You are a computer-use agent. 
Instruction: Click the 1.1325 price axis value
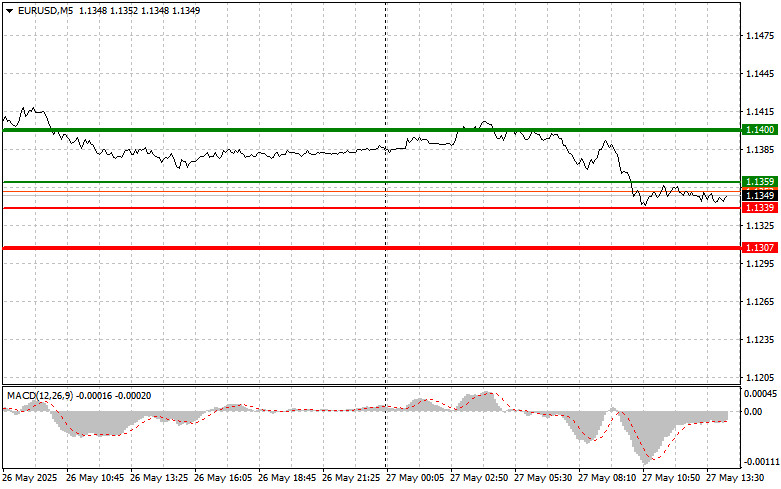click(x=760, y=226)
